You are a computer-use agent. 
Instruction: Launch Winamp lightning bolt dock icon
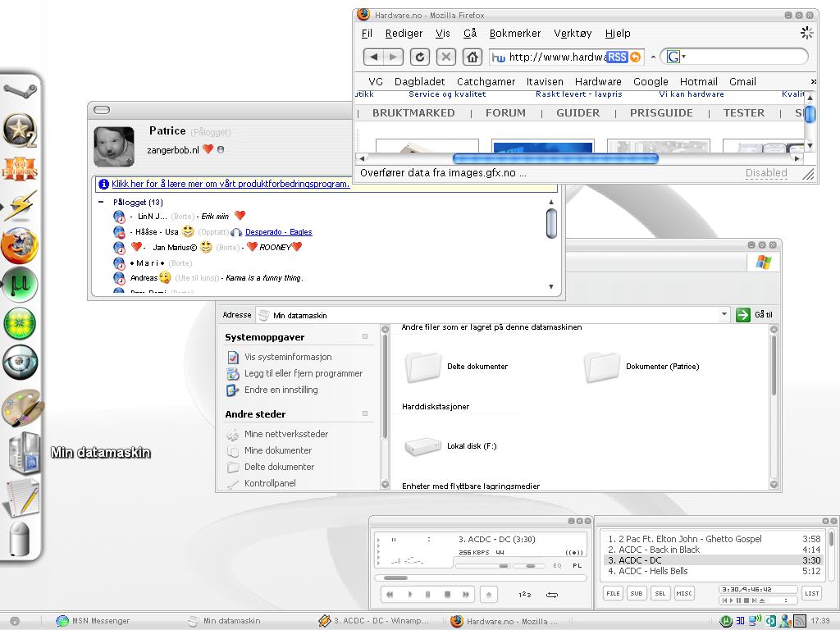[21, 206]
